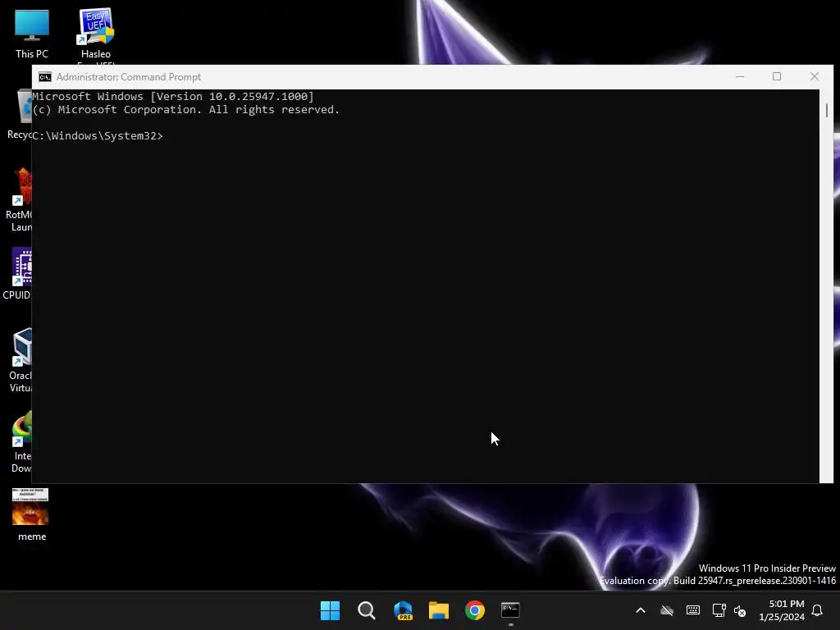Click the cloud sync tray icon

(666, 610)
